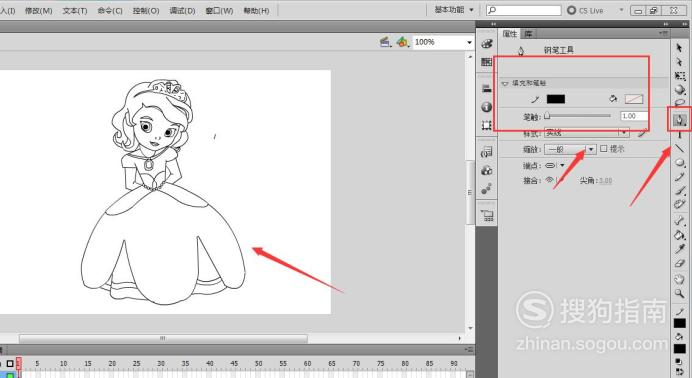Click the Black and White colors icon
692x378 pixels.
click(680, 362)
